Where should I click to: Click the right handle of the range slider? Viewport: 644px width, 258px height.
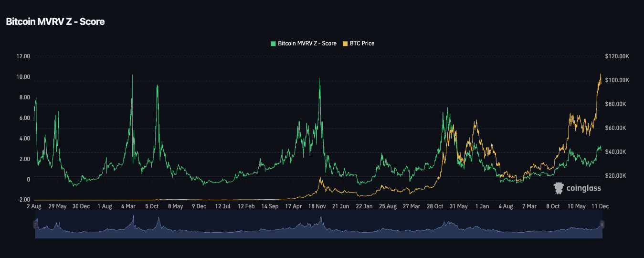point(602,225)
